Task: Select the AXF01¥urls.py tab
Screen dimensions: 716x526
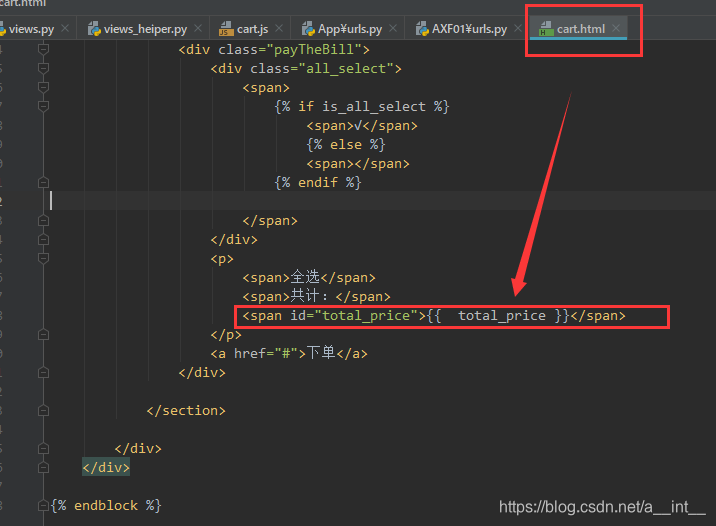Action: 469,29
